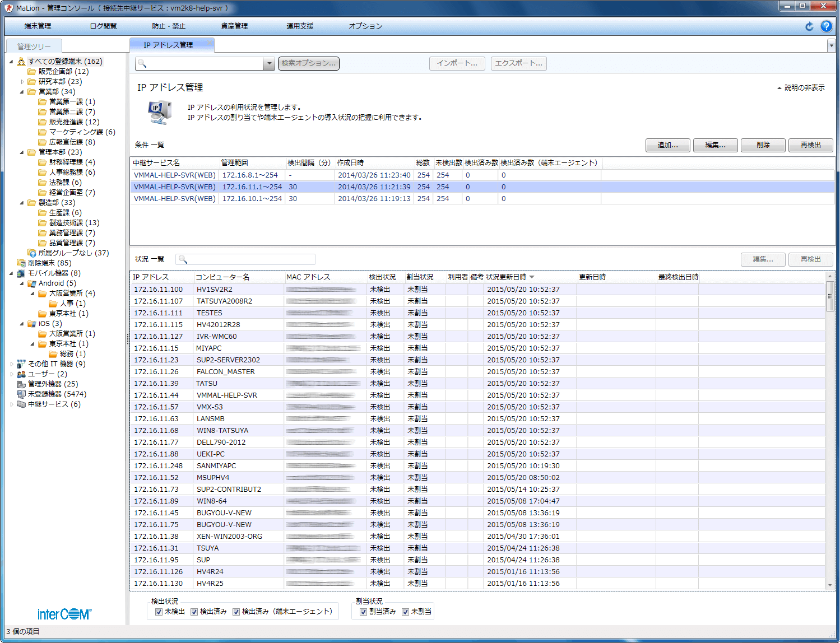Click the ユーザー icon in the tree
The image size is (840, 643).
point(21,374)
